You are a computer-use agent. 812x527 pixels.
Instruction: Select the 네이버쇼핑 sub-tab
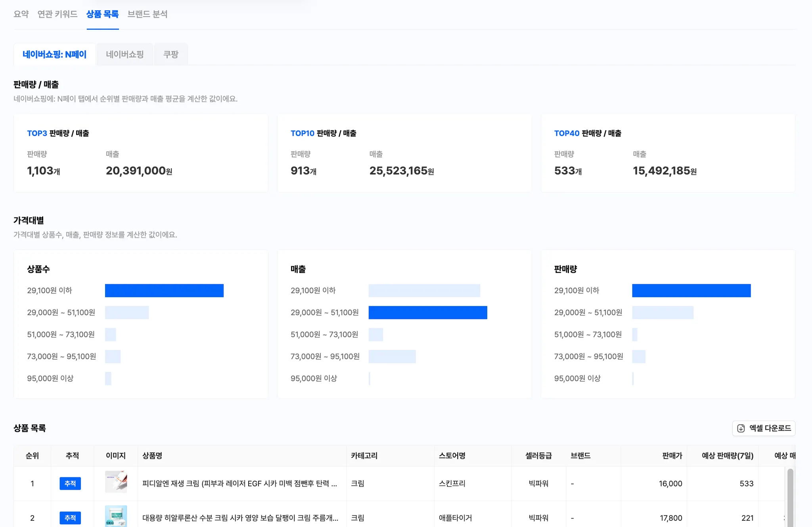pyautogui.click(x=124, y=54)
